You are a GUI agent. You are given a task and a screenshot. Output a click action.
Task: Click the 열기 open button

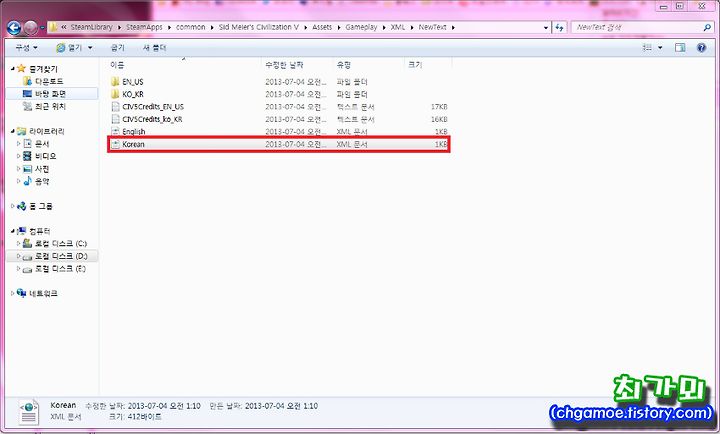click(x=69, y=48)
